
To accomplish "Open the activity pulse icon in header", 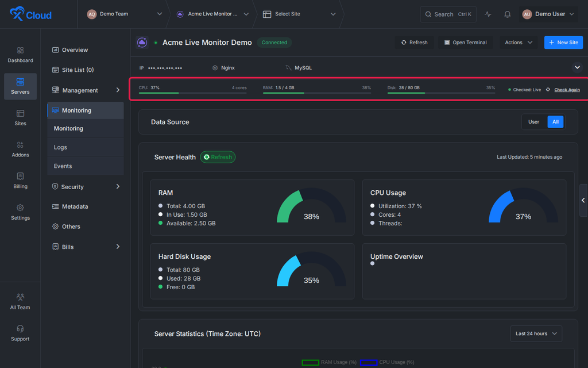I will 488,14.
